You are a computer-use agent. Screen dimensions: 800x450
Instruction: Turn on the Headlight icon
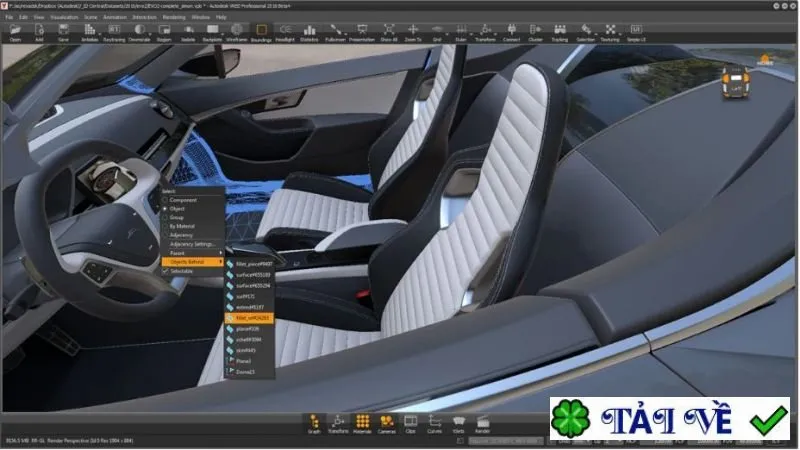(285, 32)
